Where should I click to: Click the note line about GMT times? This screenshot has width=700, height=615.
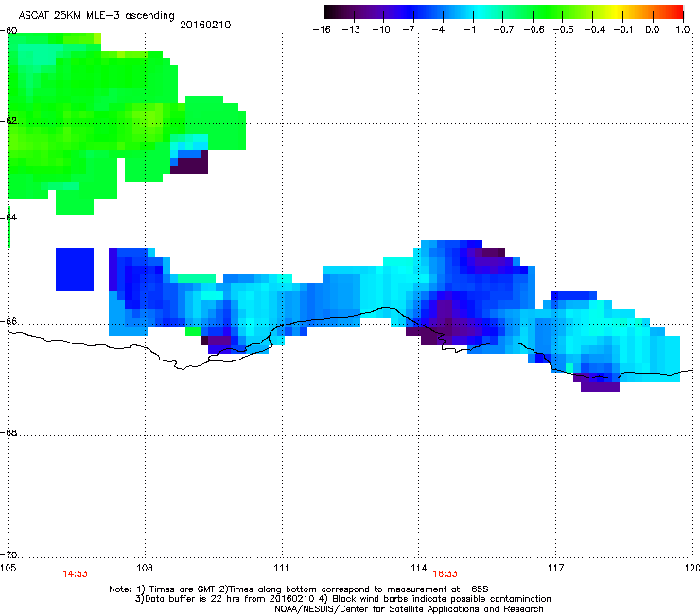(299, 589)
